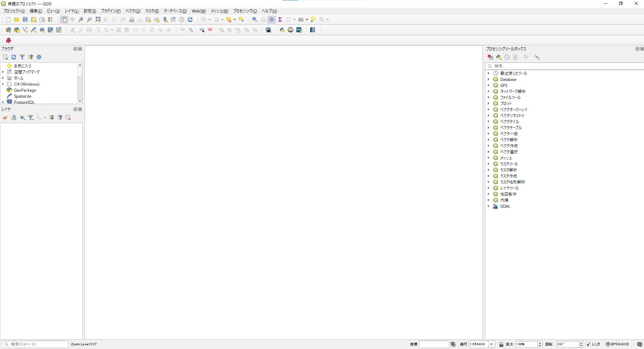The height and width of the screenshot is (349, 644).
Task: Click the Refresh map canvas icon
Action: click(x=190, y=20)
